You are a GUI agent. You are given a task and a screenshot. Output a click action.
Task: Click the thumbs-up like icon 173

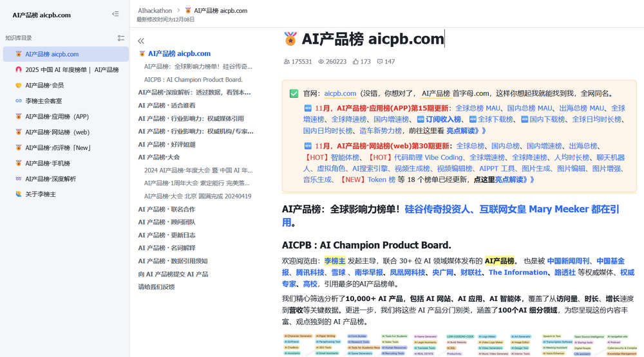pyautogui.click(x=355, y=62)
